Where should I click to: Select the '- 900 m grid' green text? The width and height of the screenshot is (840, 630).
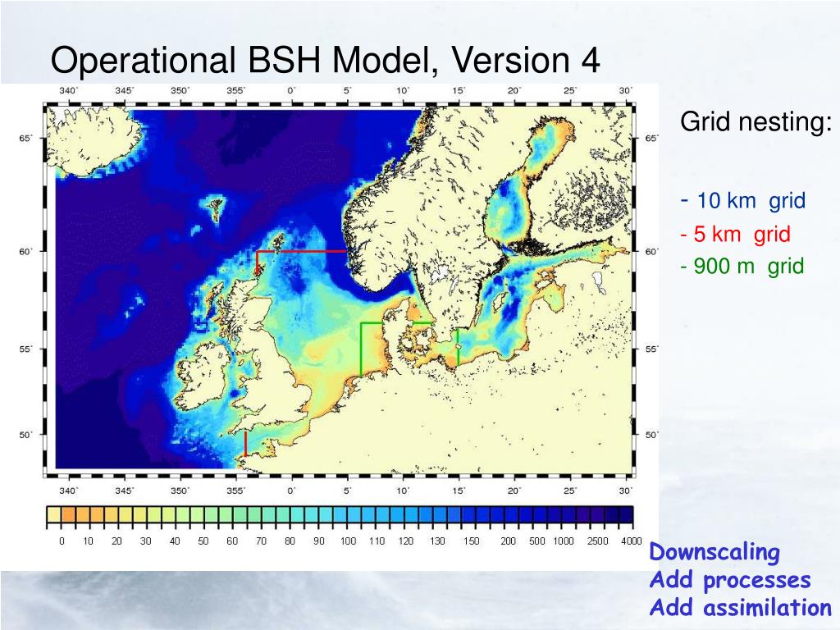(x=742, y=266)
